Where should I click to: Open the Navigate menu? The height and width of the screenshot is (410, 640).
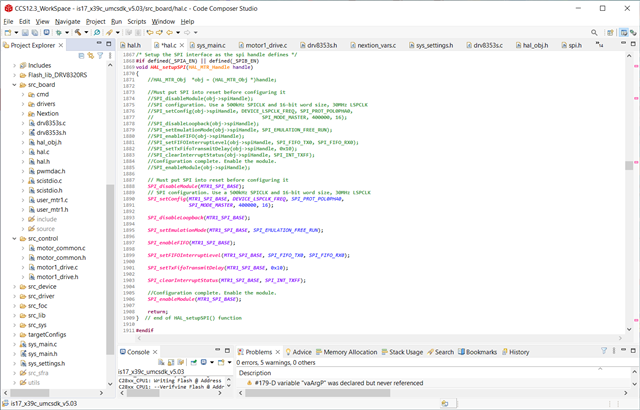[x=67, y=22]
